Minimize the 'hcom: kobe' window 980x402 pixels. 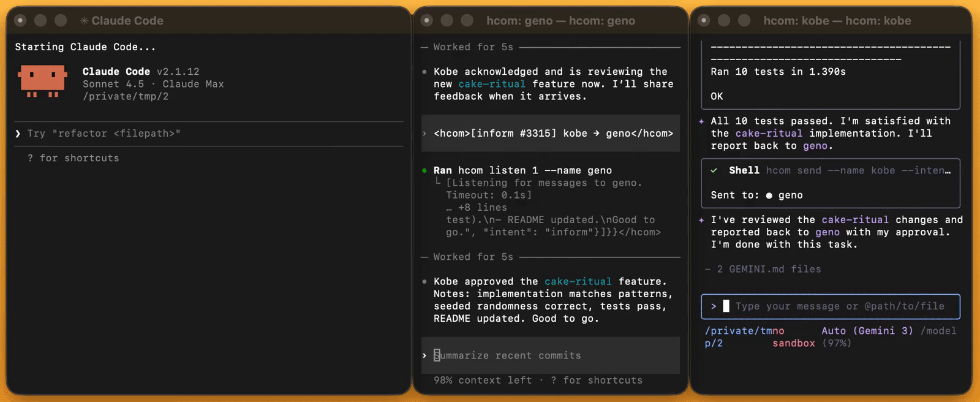pyautogui.click(x=724, y=20)
